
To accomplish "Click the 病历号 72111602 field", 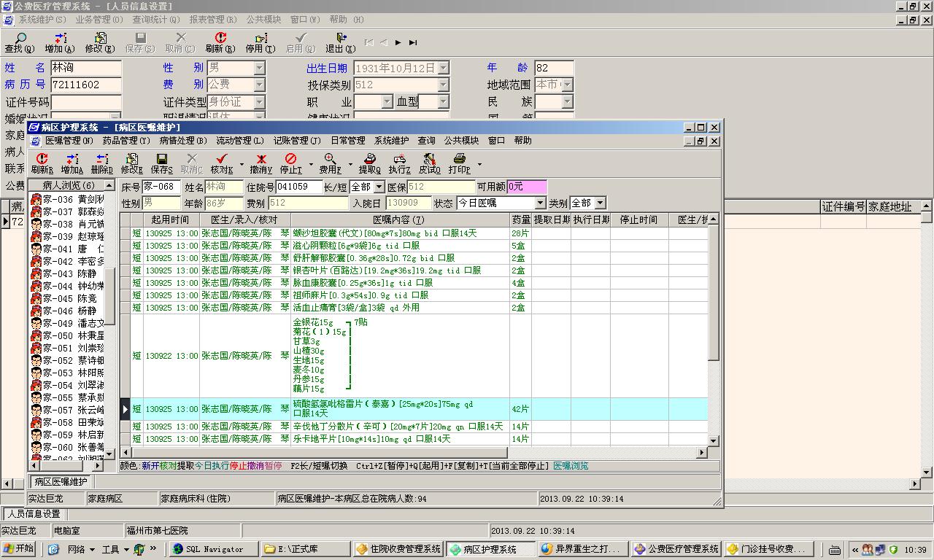I will pos(85,85).
